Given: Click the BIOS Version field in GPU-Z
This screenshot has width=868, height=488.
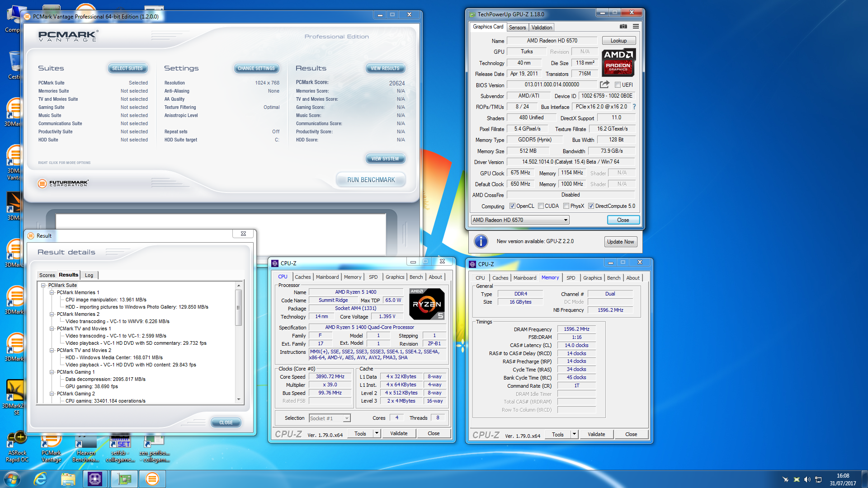Looking at the screenshot, I should click(x=552, y=84).
